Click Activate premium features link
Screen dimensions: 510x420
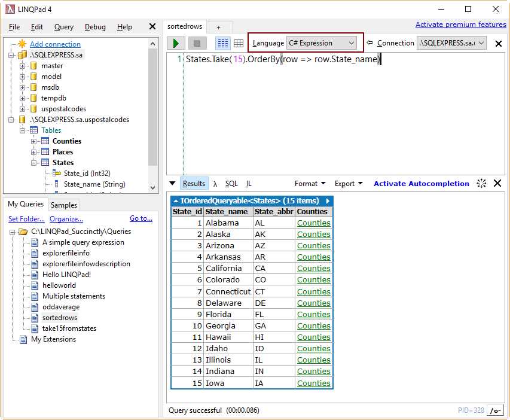pyautogui.click(x=460, y=25)
